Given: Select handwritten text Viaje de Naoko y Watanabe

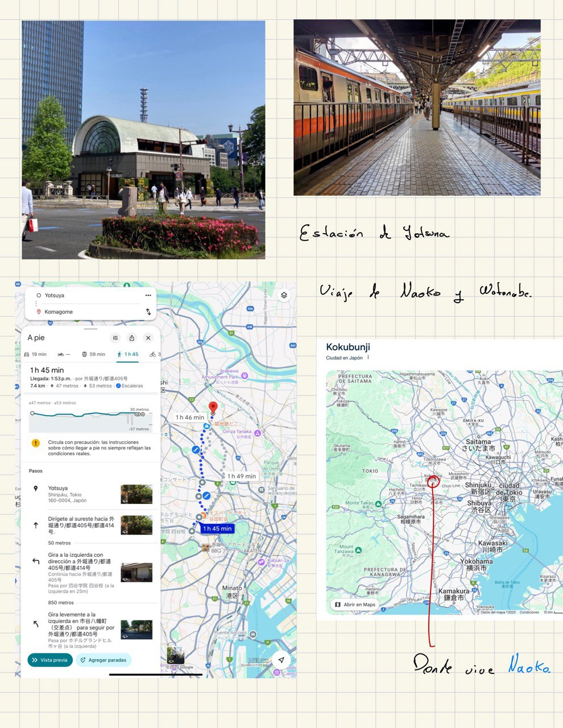Looking at the screenshot, I should pos(426,292).
